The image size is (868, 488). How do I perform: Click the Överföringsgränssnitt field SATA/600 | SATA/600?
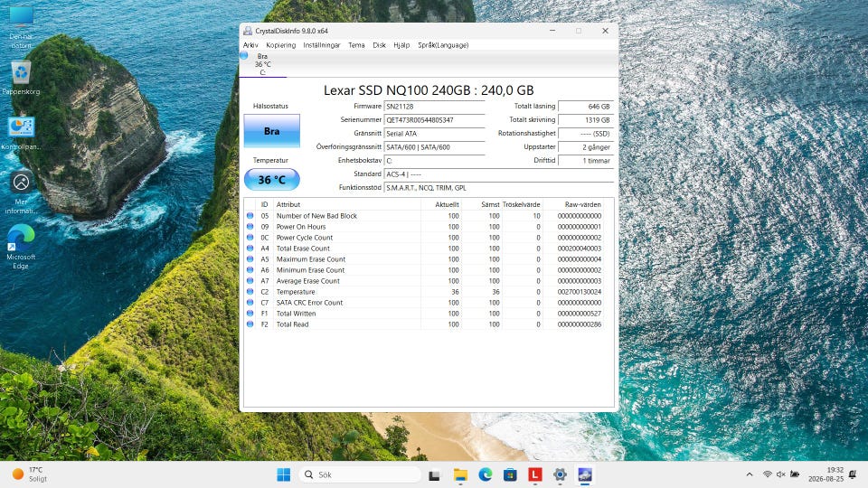point(435,147)
